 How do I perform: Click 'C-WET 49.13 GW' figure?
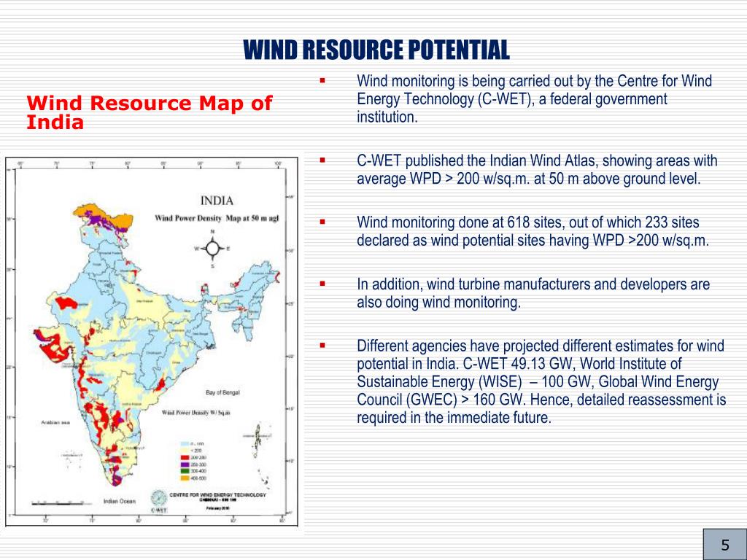[519, 364]
